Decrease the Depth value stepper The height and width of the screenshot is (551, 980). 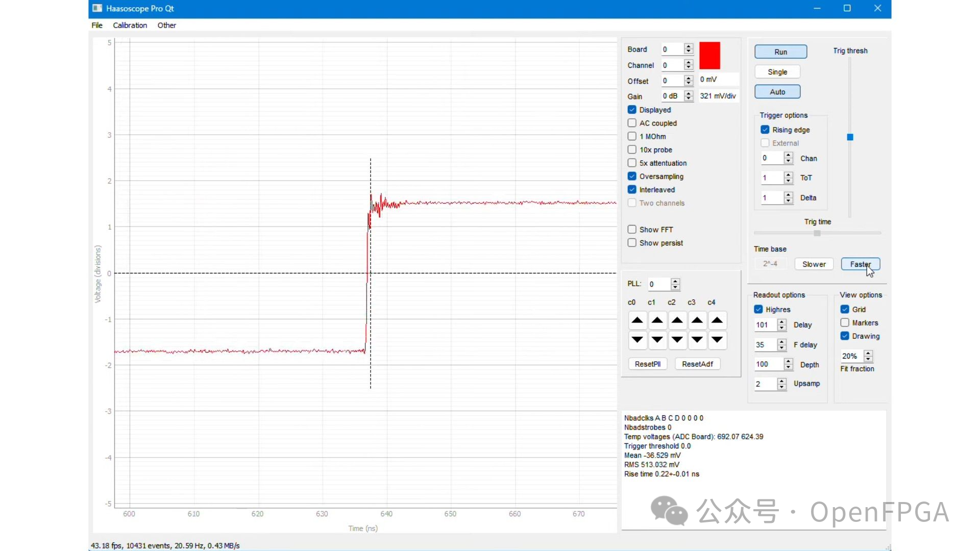(789, 367)
